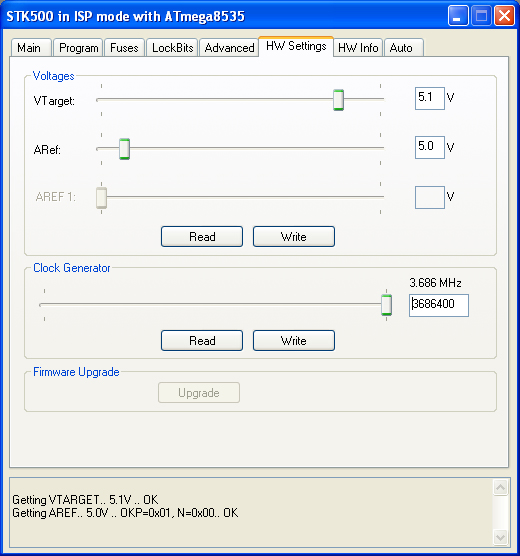Click the VTarget slider handle
The image size is (520, 556).
(x=338, y=100)
